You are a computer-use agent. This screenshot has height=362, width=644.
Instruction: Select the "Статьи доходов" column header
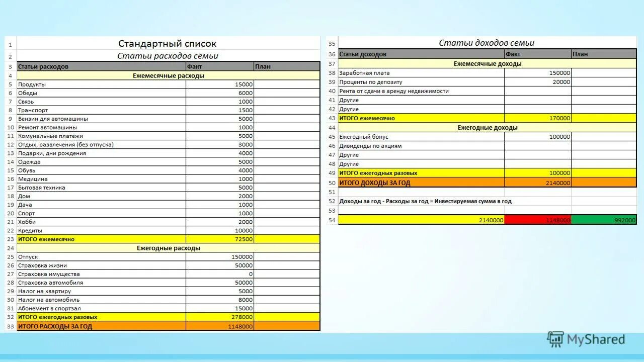(x=422, y=54)
